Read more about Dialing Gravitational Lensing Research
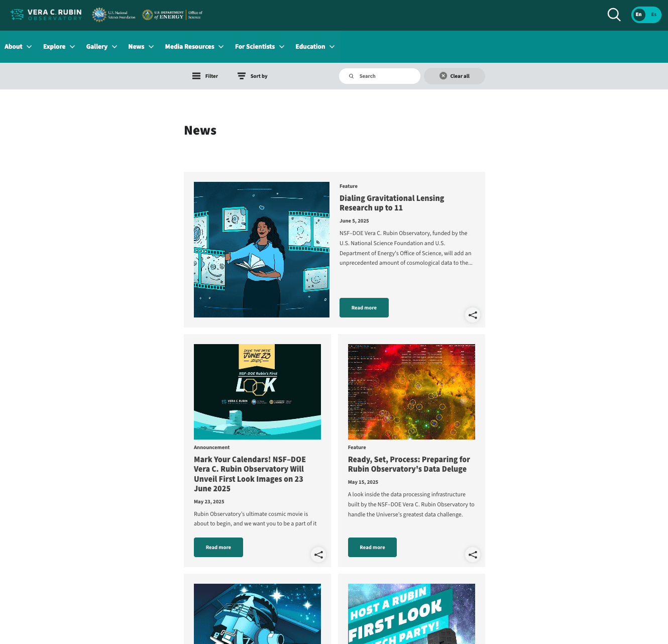 point(364,307)
